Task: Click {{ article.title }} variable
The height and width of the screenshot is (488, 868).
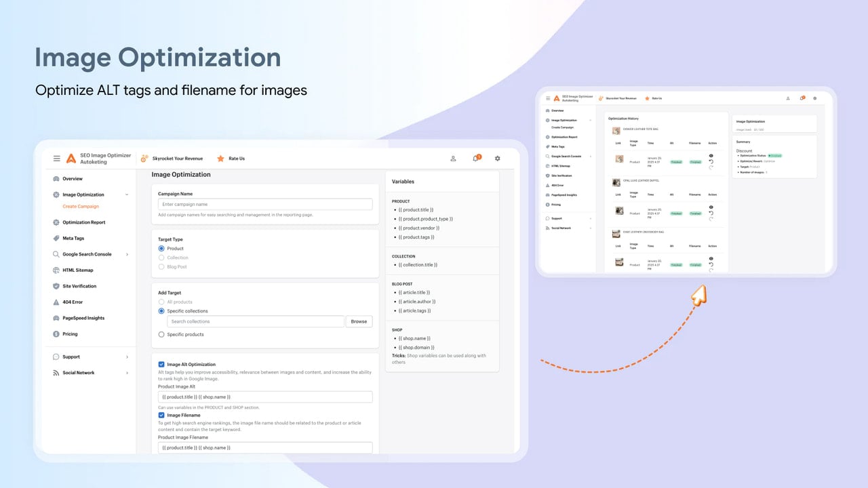Action: (x=415, y=293)
